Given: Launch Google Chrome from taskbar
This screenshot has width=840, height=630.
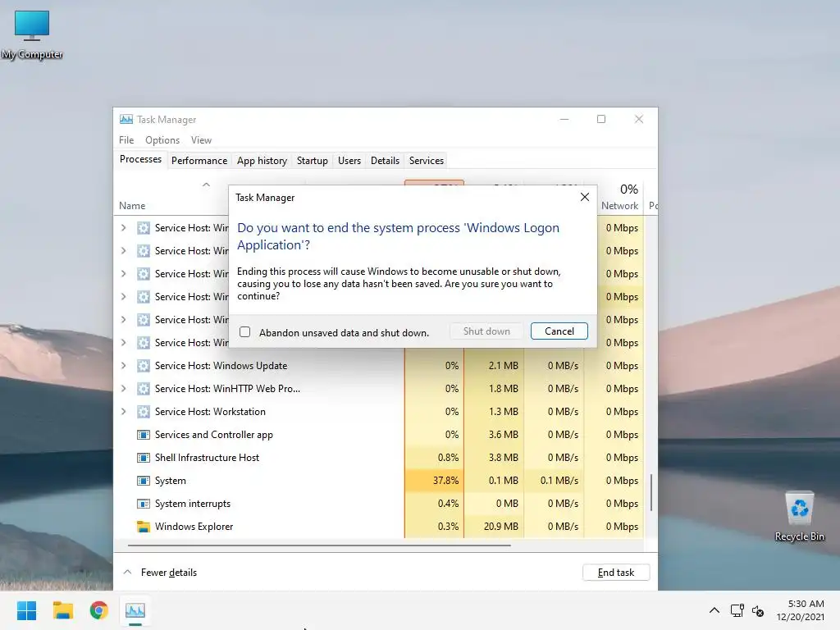Looking at the screenshot, I should [x=99, y=610].
